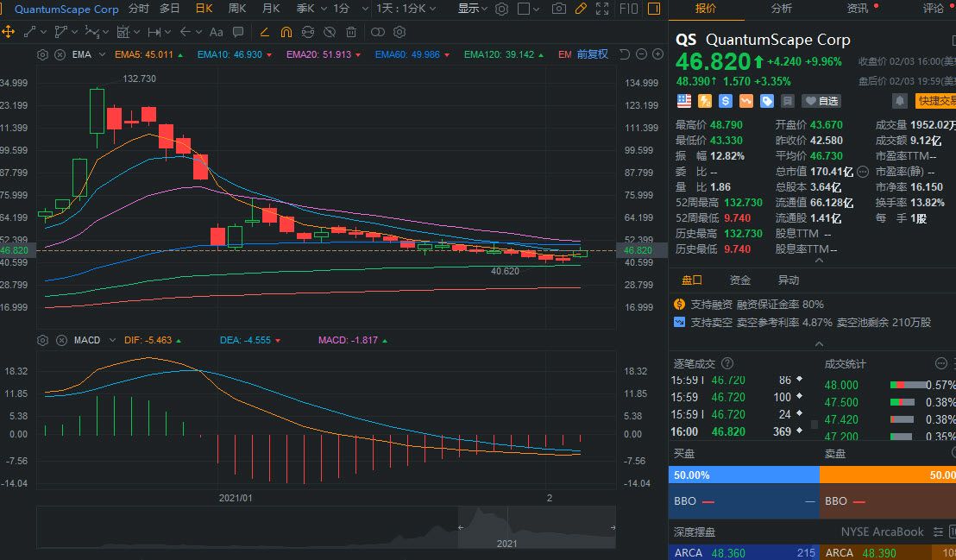
Task: Select the trend line drawing tool
Action: 30,32
